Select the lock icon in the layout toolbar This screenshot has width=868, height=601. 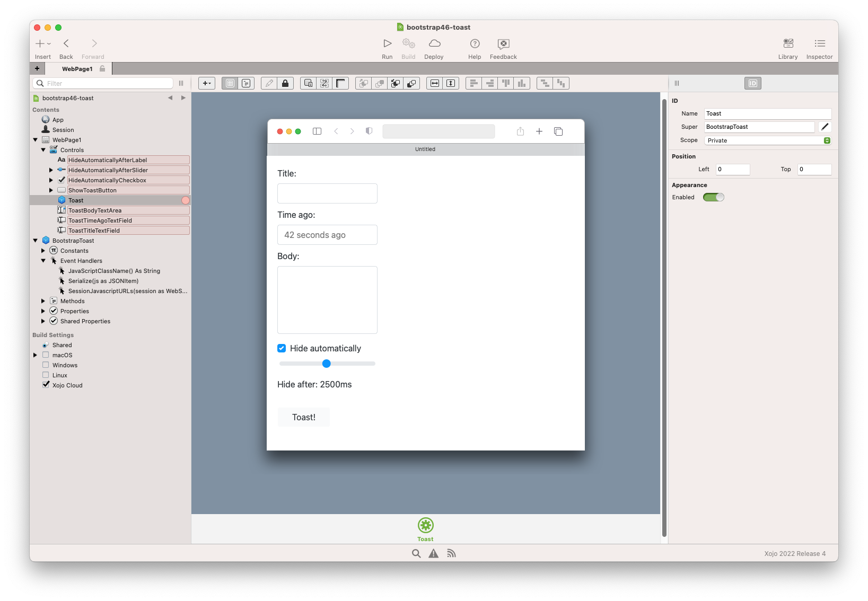tap(285, 83)
